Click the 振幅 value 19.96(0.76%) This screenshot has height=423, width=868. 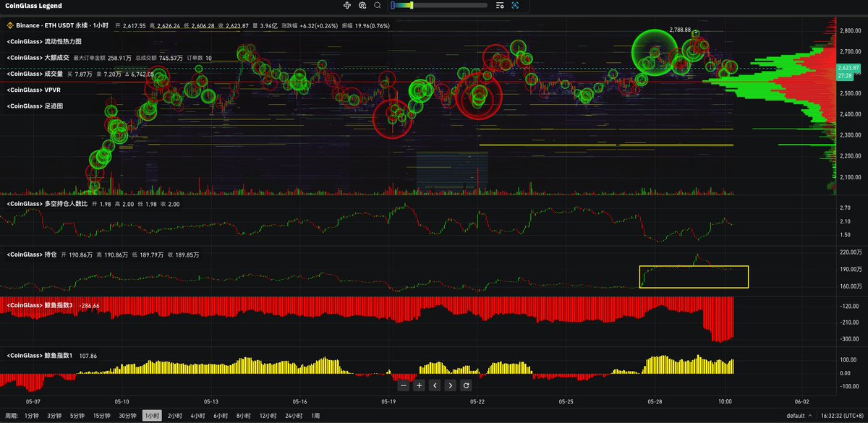pyautogui.click(x=373, y=25)
